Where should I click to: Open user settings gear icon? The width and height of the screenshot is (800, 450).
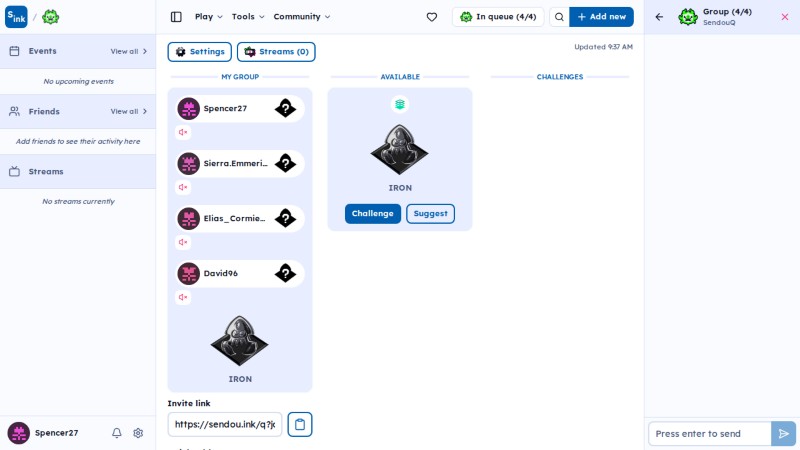(138, 433)
